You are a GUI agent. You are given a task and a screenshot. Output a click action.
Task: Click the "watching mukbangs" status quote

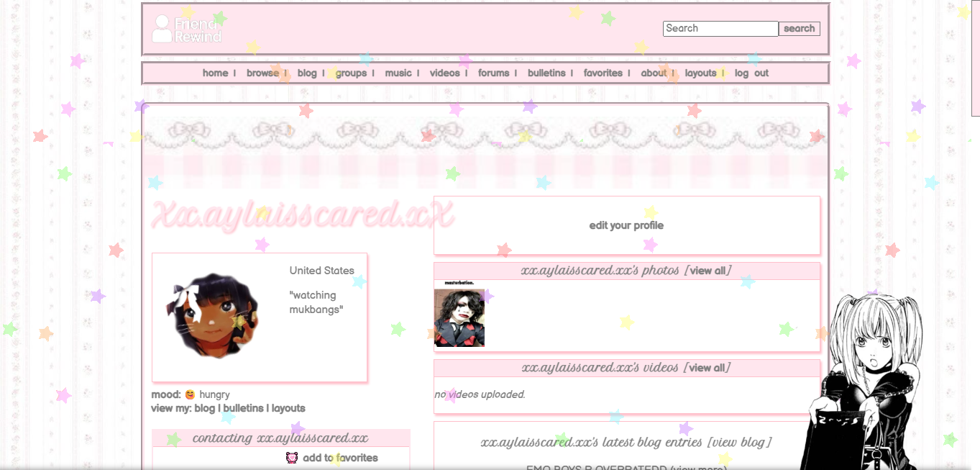point(316,302)
